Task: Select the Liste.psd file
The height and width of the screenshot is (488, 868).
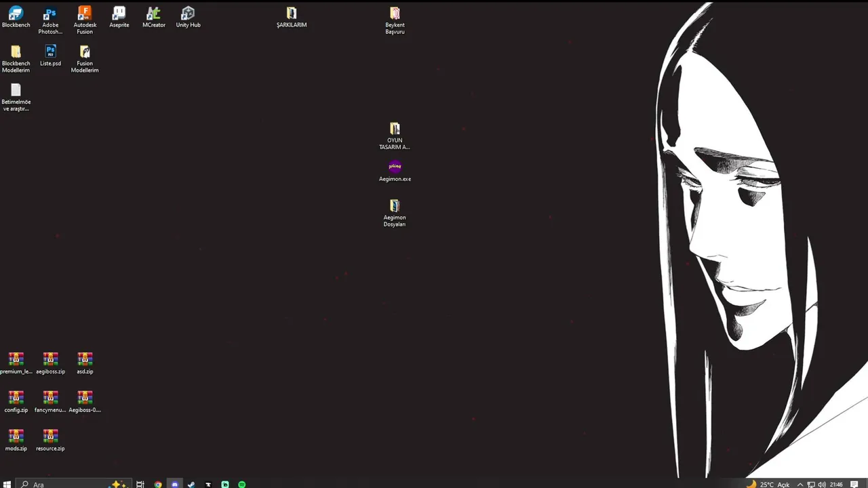Action: coord(50,56)
